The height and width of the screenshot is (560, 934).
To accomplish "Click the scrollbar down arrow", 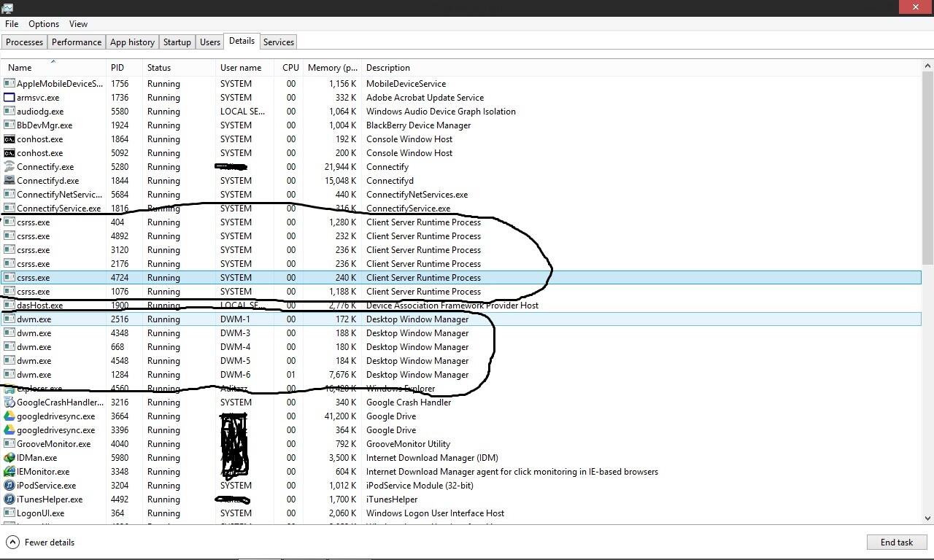I will tap(927, 518).
